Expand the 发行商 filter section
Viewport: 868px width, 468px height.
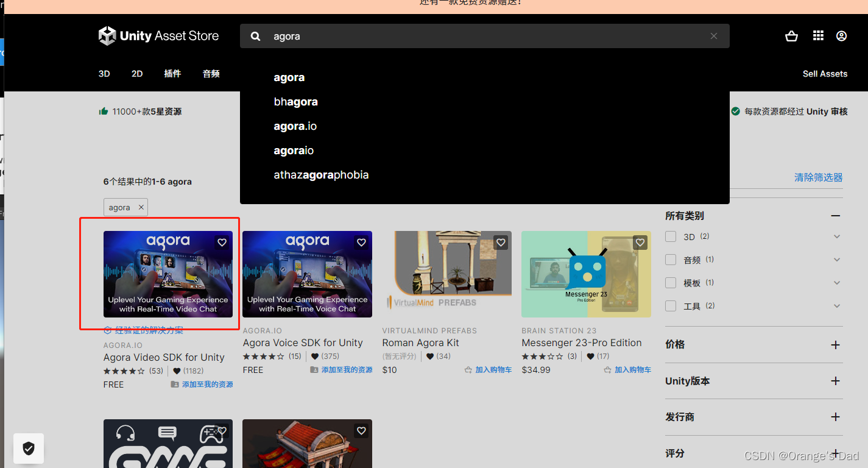click(836, 417)
